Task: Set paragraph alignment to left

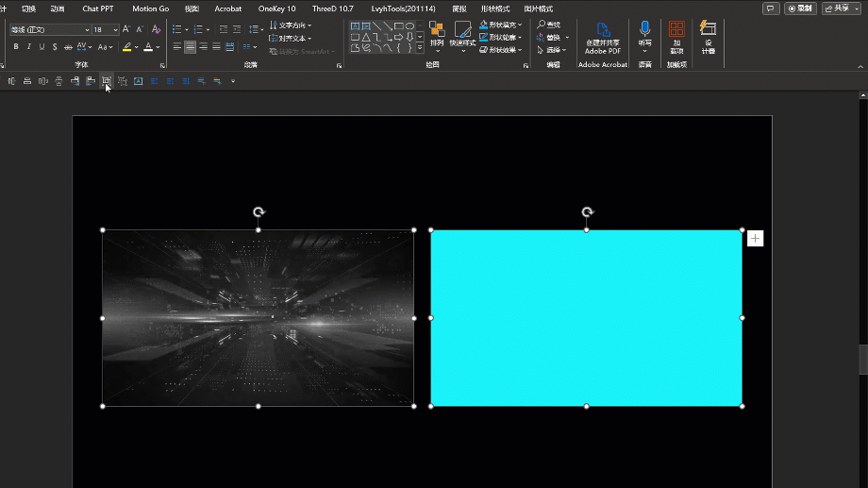Action: point(177,47)
